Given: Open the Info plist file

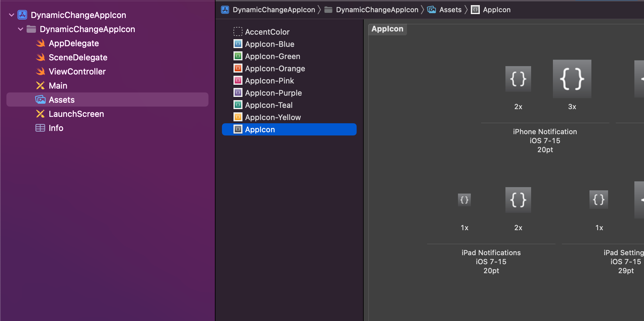Looking at the screenshot, I should click(x=56, y=128).
